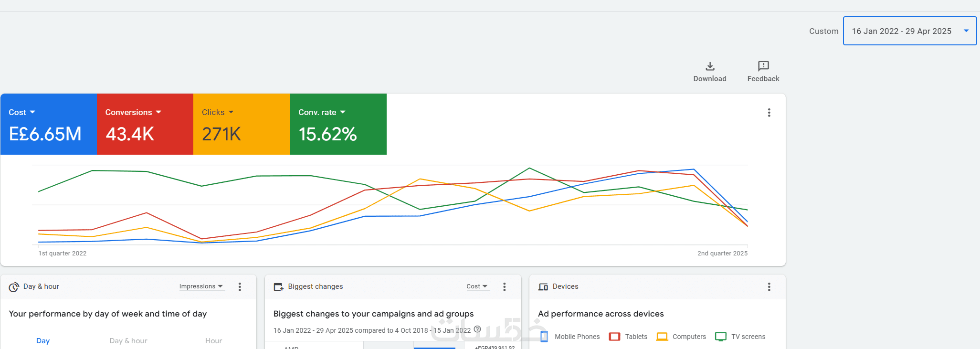Select the Conversions metric tile
Screen dimensions: 980x349
(x=145, y=124)
